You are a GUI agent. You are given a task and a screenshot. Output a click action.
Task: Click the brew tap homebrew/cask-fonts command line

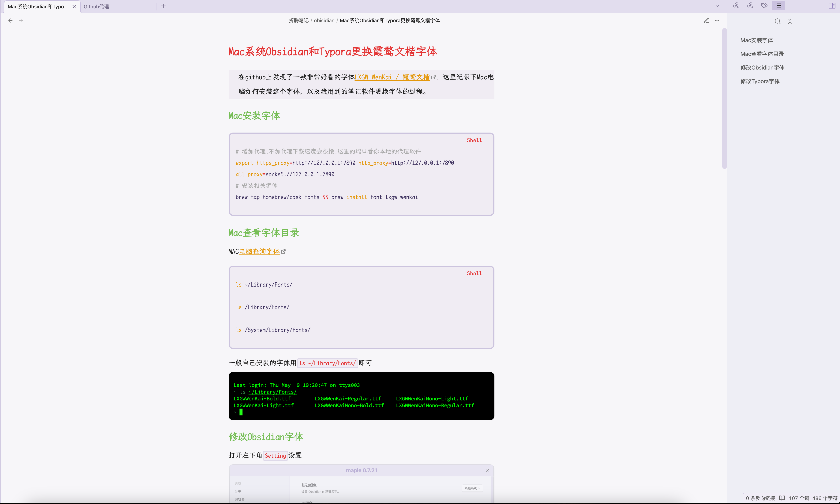pos(327,197)
